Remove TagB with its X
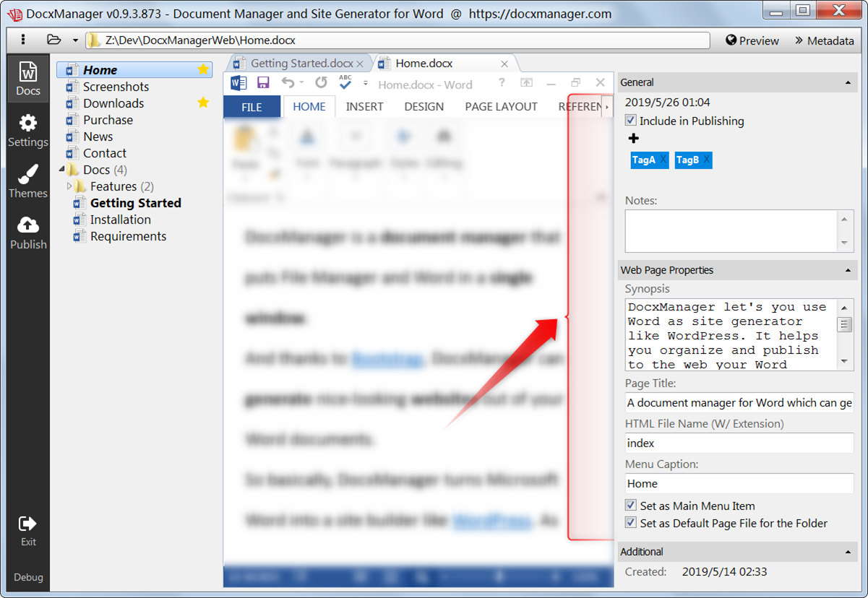 pos(706,160)
